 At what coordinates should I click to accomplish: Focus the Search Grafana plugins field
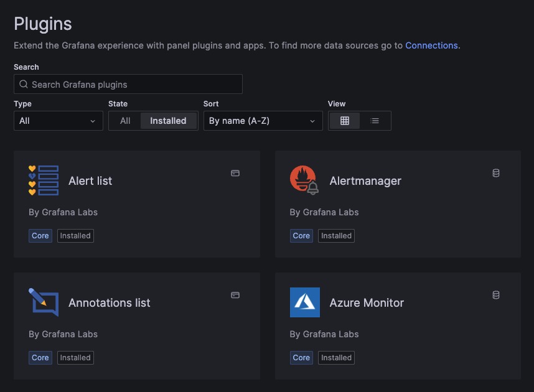(128, 85)
